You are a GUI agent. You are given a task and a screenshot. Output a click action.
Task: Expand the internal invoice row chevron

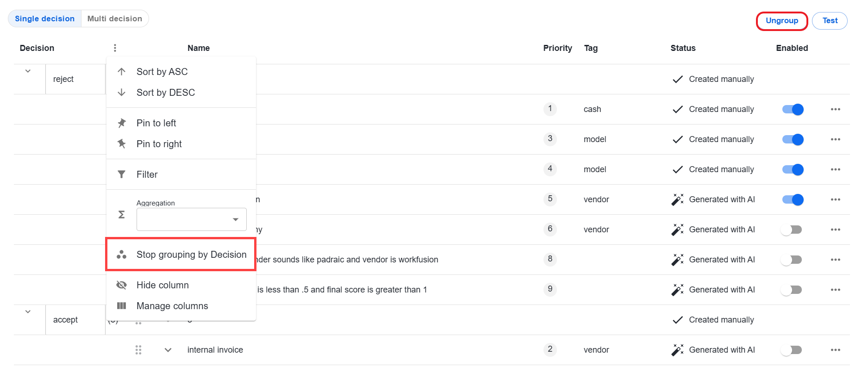168,350
